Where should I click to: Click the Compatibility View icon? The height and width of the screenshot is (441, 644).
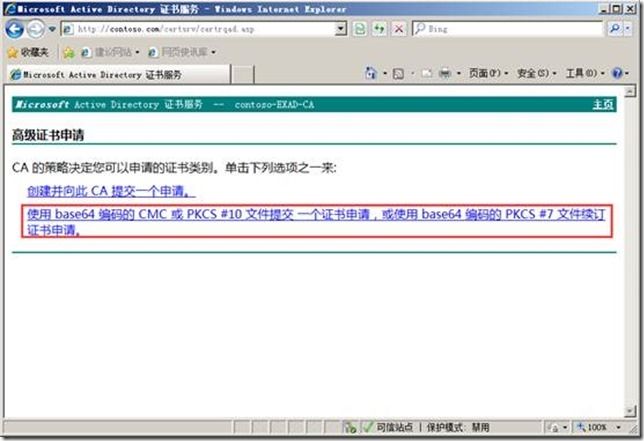point(360,29)
